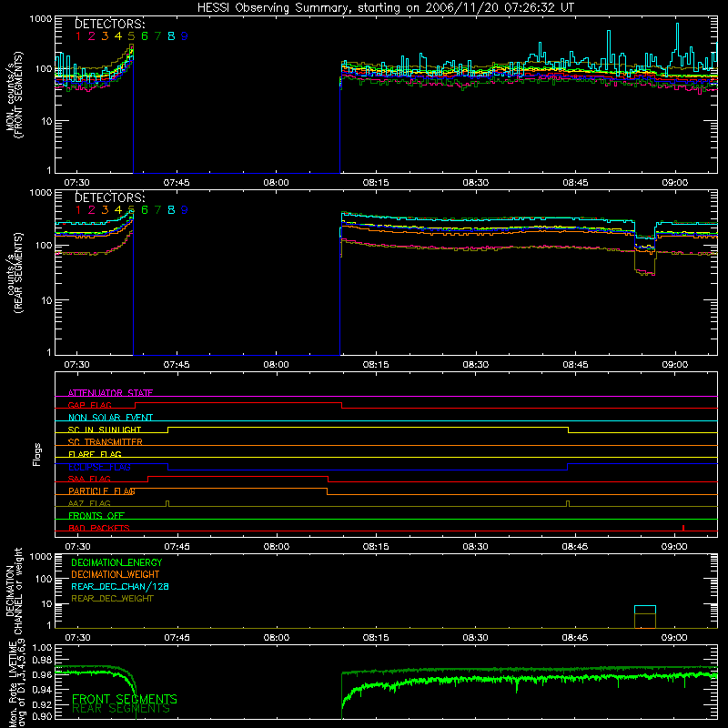Screen dimensions: 728x728
Task: Select the SC_TRANSMITTER flag label
Action: 106,442
